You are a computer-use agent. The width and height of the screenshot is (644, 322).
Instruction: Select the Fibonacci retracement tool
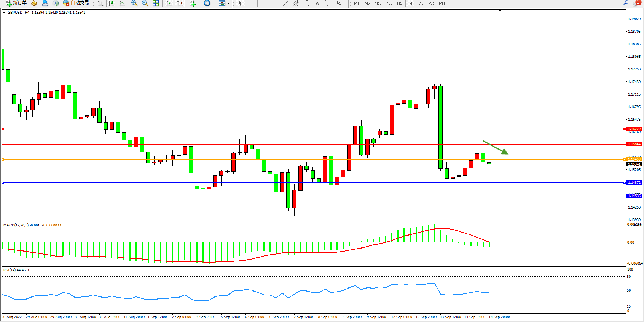(x=307, y=3)
